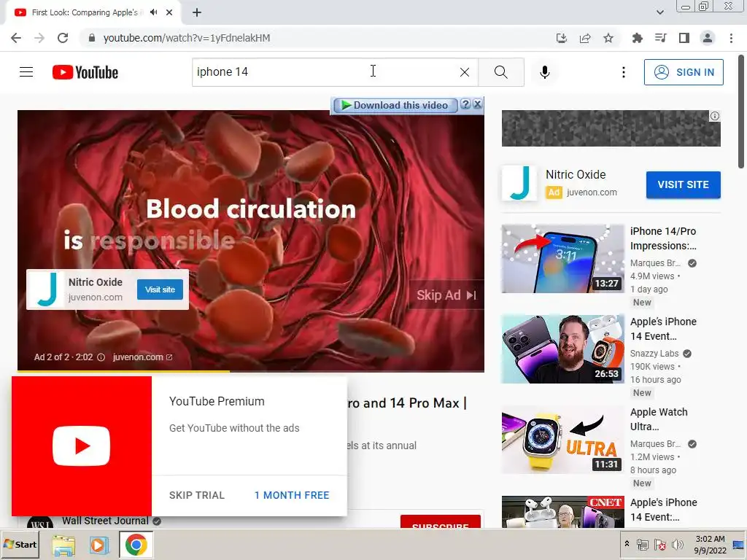The height and width of the screenshot is (560, 747).
Task: Open iPhone 14/Pro Impressions video thumbnail
Action: [562, 259]
